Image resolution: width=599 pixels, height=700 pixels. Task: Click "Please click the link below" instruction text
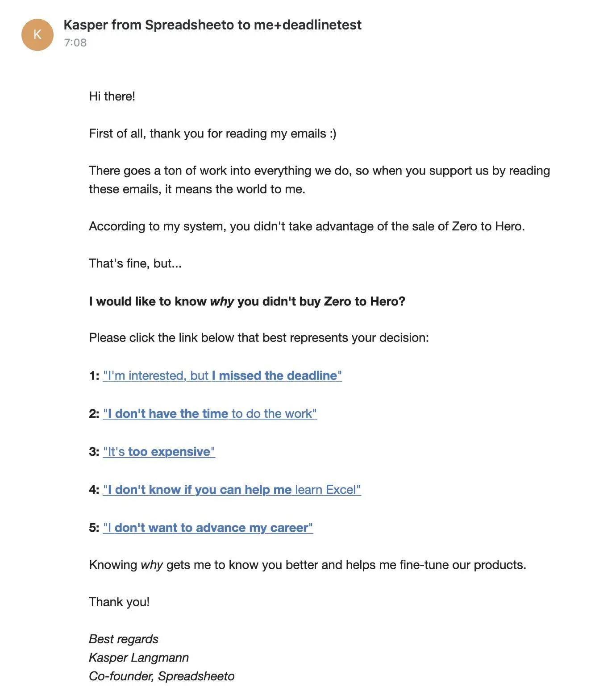tap(259, 338)
